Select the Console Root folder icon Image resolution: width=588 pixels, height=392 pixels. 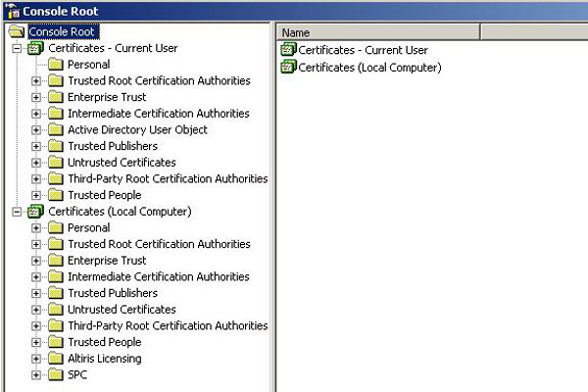click(17, 32)
